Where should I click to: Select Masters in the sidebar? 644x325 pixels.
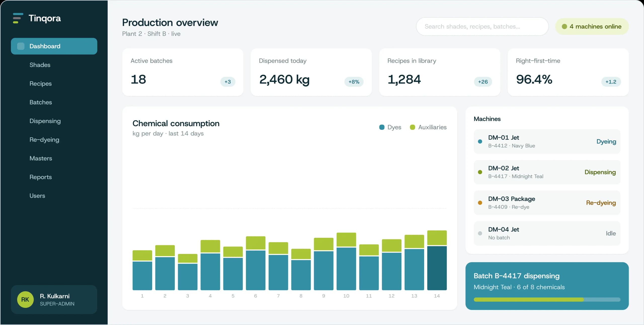pyautogui.click(x=41, y=158)
